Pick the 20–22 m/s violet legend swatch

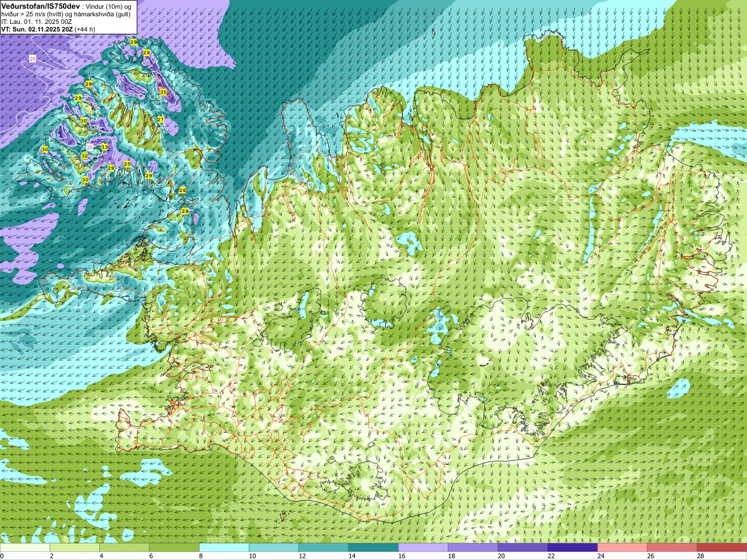[523, 548]
